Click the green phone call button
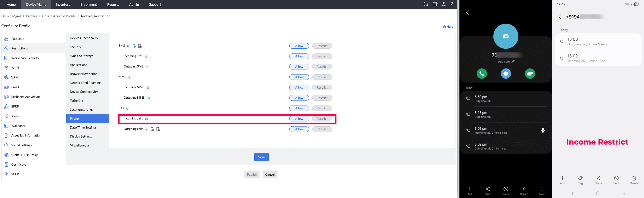 pyautogui.click(x=482, y=74)
